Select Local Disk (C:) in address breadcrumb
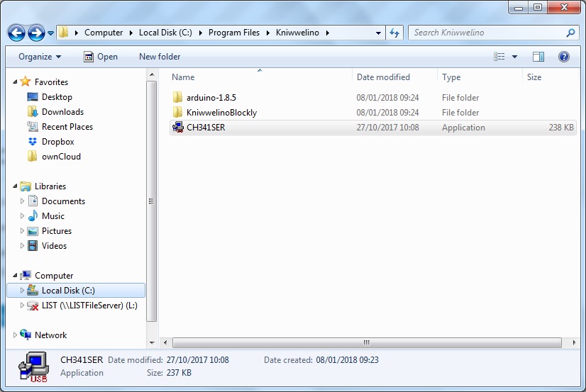Image resolution: width=586 pixels, height=392 pixels. coord(165,33)
